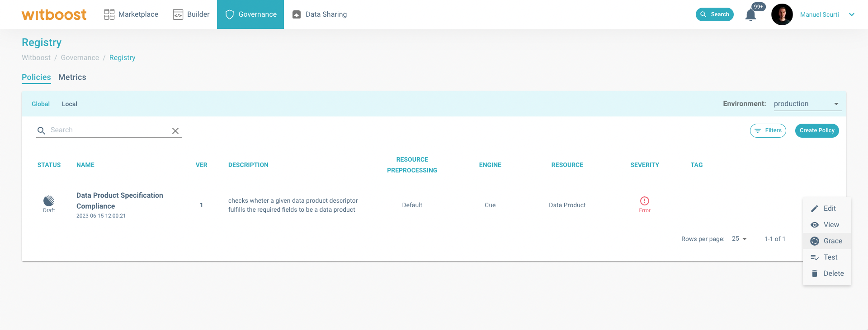
Task: Switch to the Metrics tab
Action: click(x=72, y=77)
